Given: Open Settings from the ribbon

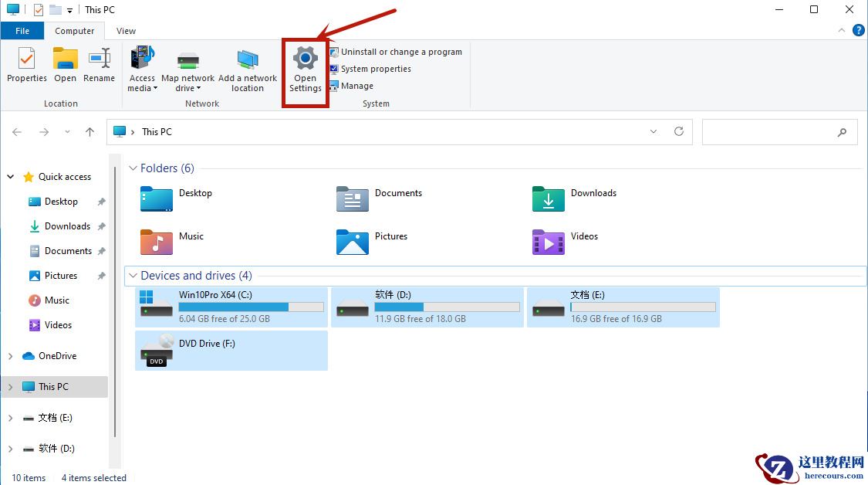Looking at the screenshot, I should 305,68.
